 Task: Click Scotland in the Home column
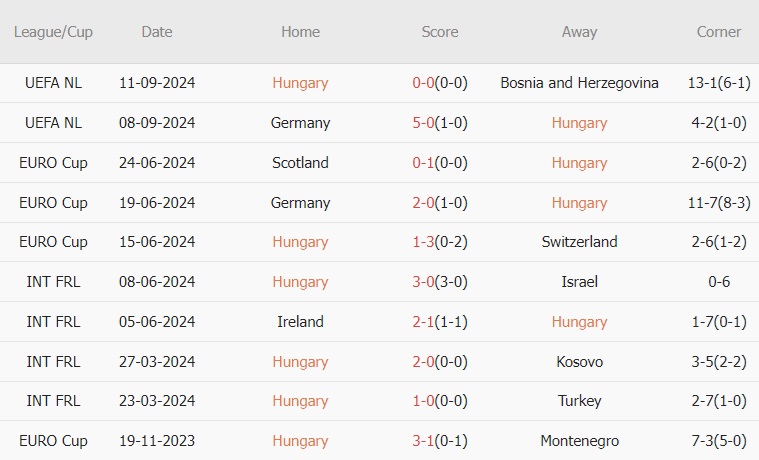coord(300,163)
